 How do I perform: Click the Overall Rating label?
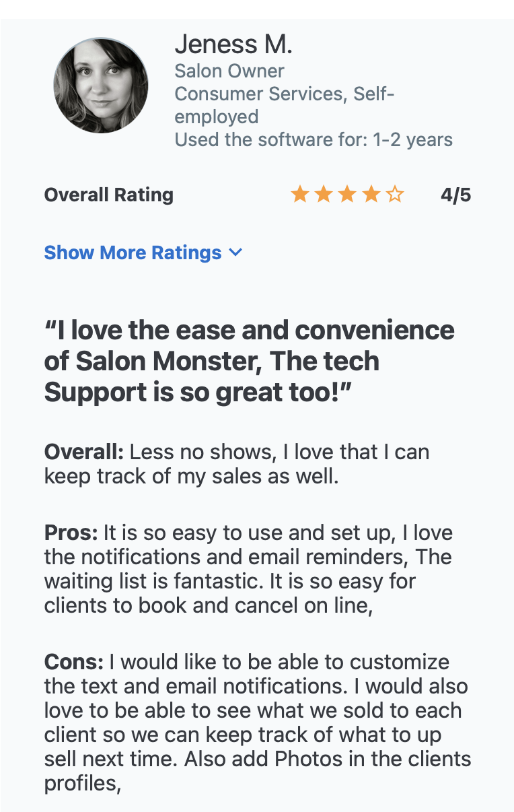tap(109, 195)
